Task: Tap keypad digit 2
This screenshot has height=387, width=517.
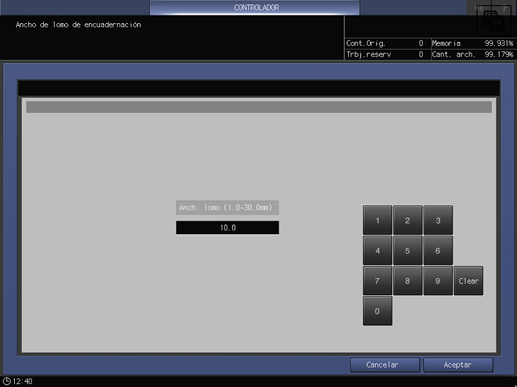Action: (407, 220)
